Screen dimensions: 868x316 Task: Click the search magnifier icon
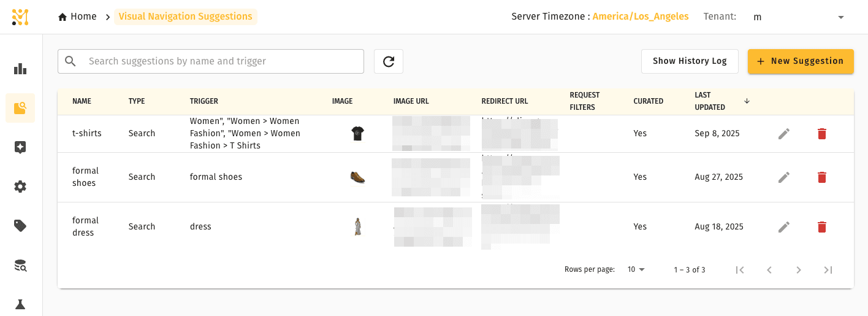[70, 61]
